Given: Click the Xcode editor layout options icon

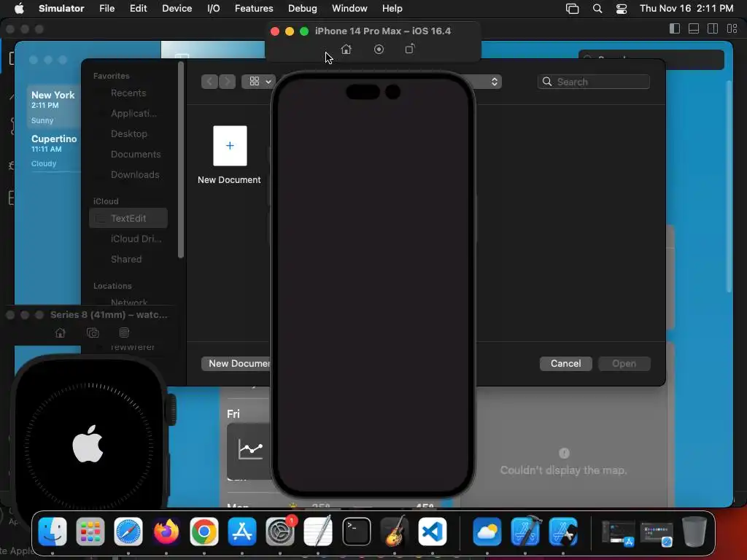Looking at the screenshot, I should (x=732, y=28).
